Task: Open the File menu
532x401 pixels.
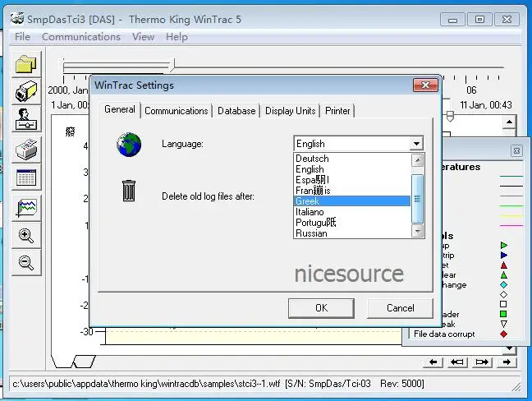Action: coord(22,37)
